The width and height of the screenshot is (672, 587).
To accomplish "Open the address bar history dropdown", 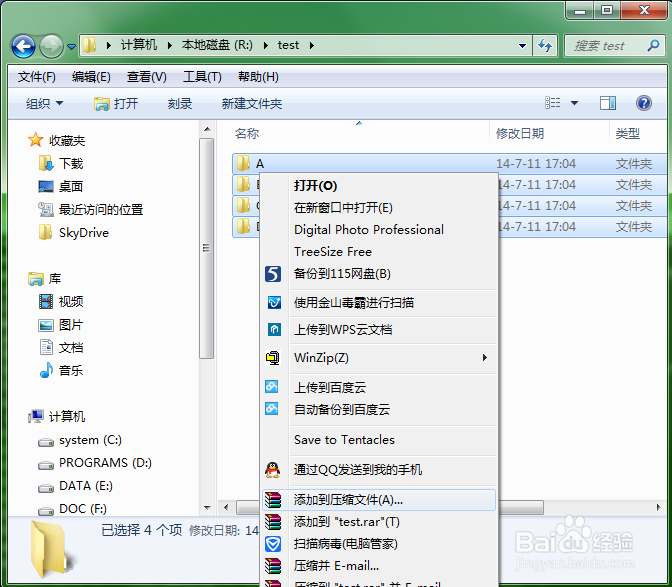I will (522, 45).
